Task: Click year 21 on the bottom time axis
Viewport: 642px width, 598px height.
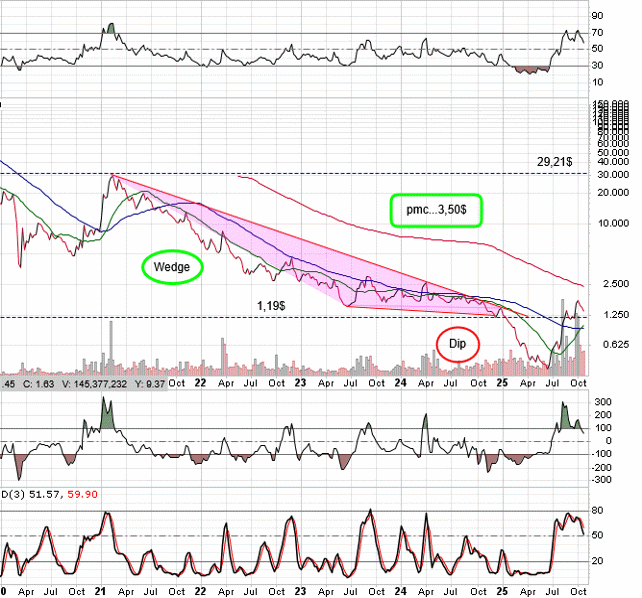Action: (102, 590)
